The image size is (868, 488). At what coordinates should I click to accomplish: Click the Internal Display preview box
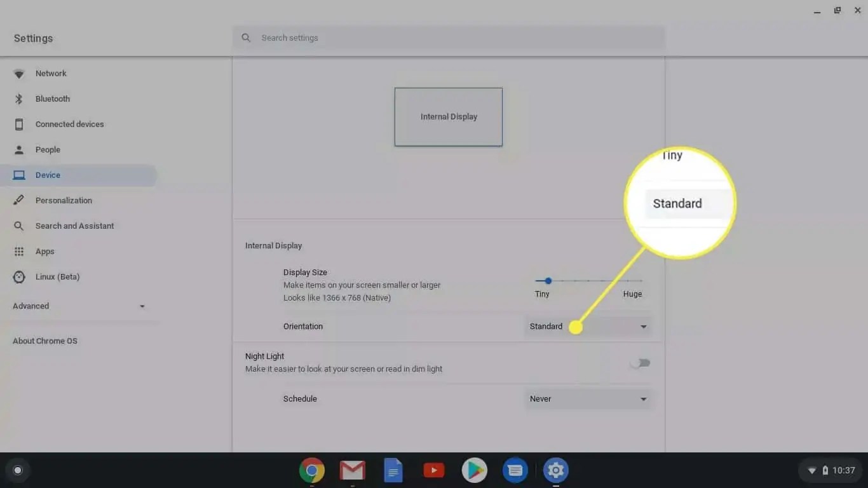pyautogui.click(x=449, y=117)
